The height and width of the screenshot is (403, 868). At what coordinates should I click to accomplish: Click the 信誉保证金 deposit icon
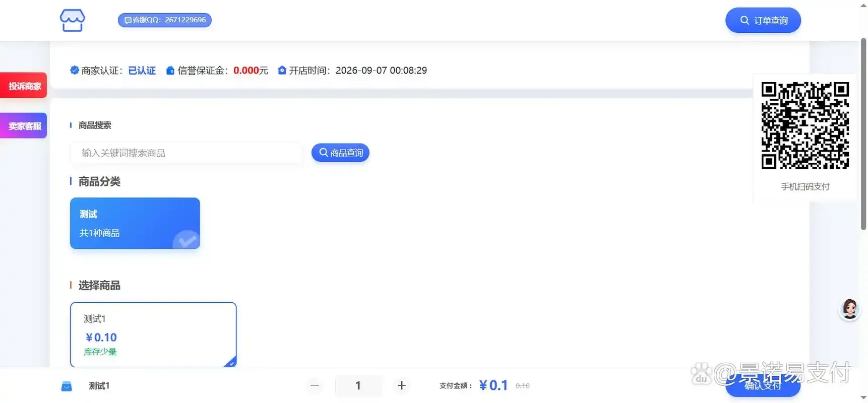[x=170, y=70]
